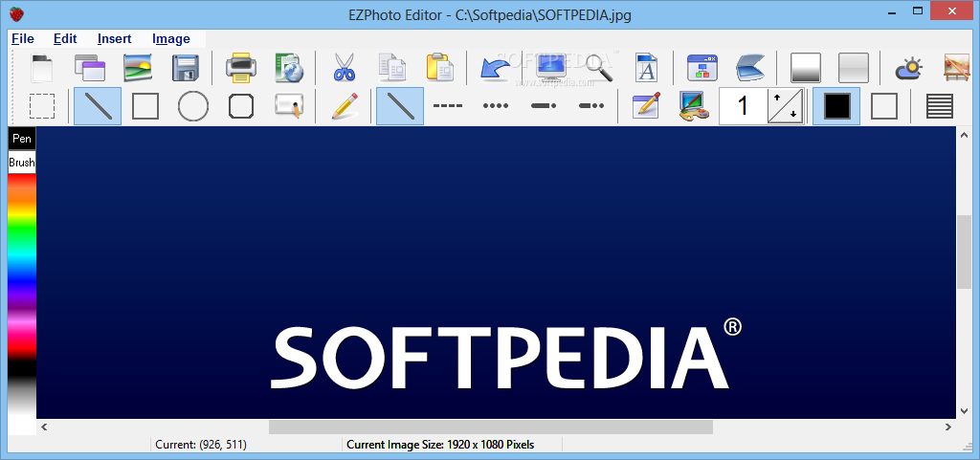Click the overlapping windows toolbar icon

click(x=90, y=67)
